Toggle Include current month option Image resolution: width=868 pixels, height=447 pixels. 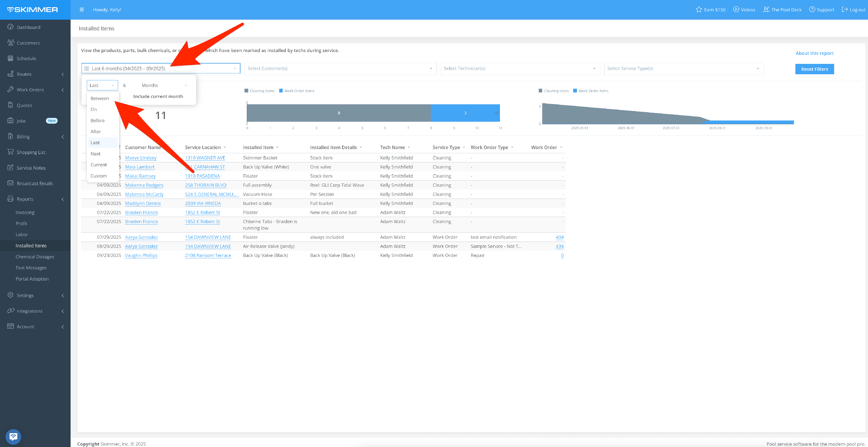pos(158,96)
